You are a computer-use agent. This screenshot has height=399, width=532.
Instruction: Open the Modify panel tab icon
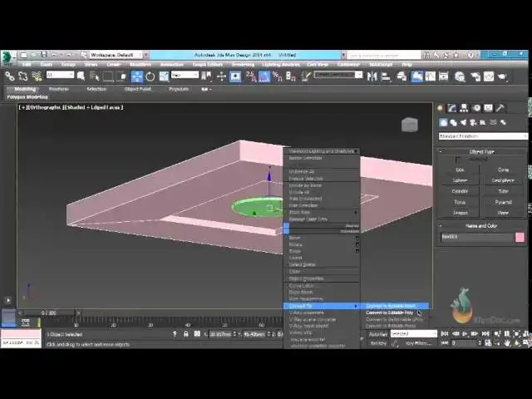tap(451, 108)
